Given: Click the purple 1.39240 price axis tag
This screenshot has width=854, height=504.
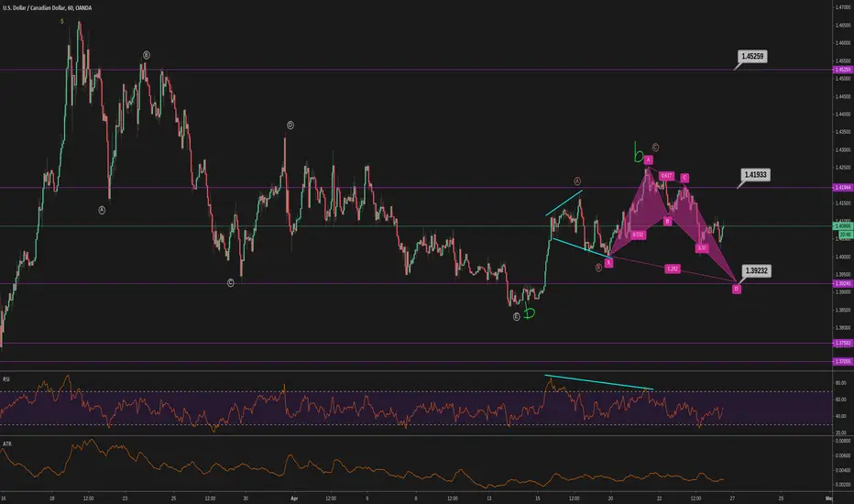Looking at the screenshot, I should pyautogui.click(x=843, y=283).
